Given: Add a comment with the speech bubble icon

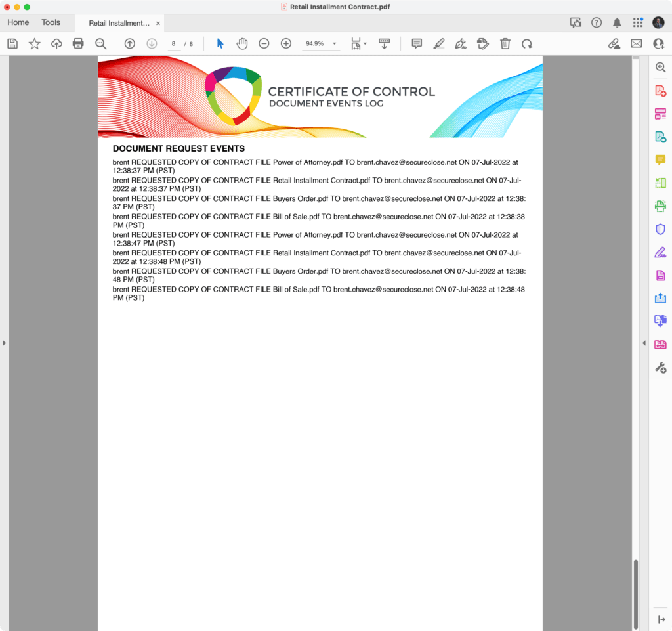Looking at the screenshot, I should 417,44.
